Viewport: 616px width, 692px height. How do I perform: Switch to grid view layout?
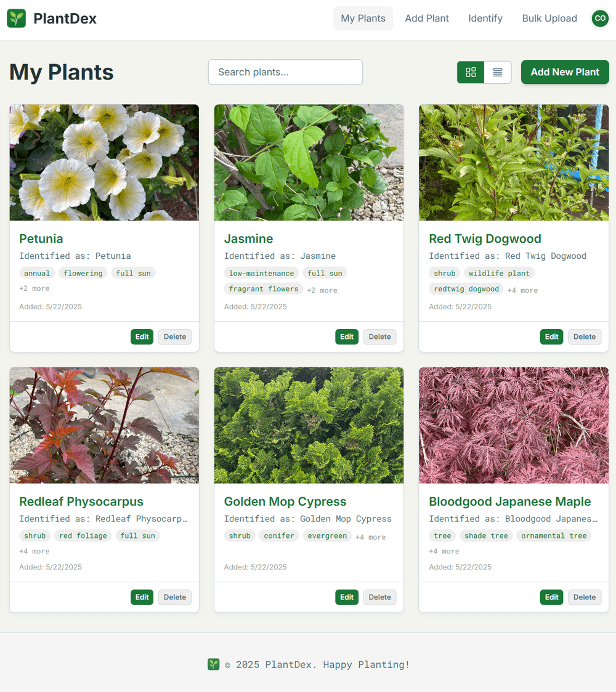pyautogui.click(x=471, y=72)
